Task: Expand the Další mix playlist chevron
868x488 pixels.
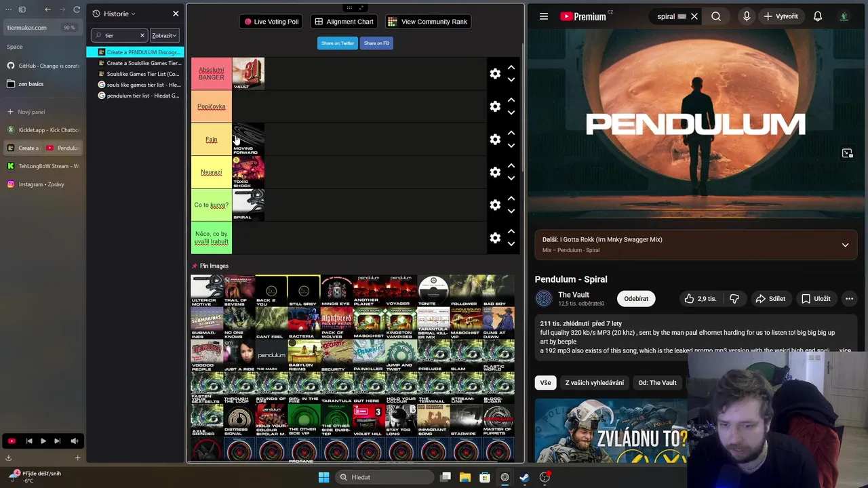Action: [x=845, y=245]
